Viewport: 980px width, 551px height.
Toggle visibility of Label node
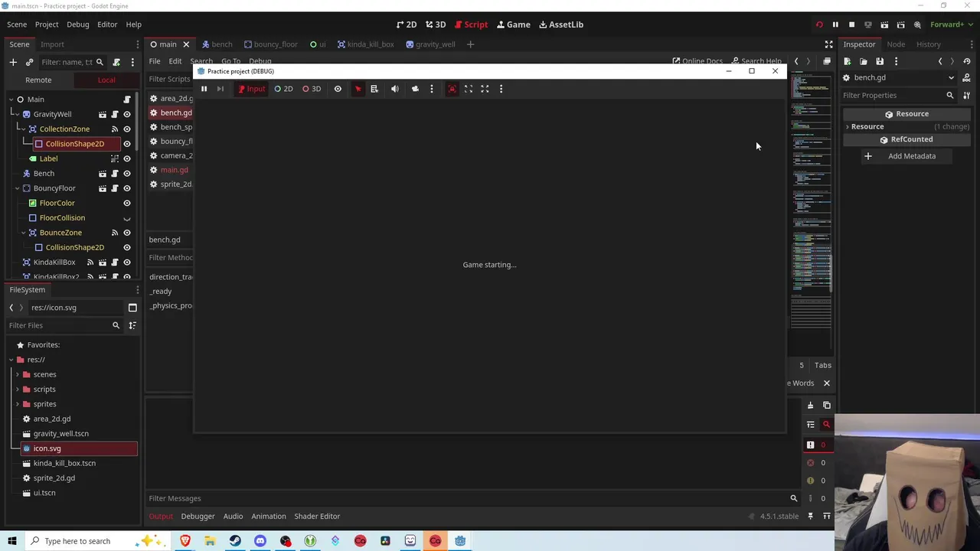(127, 158)
